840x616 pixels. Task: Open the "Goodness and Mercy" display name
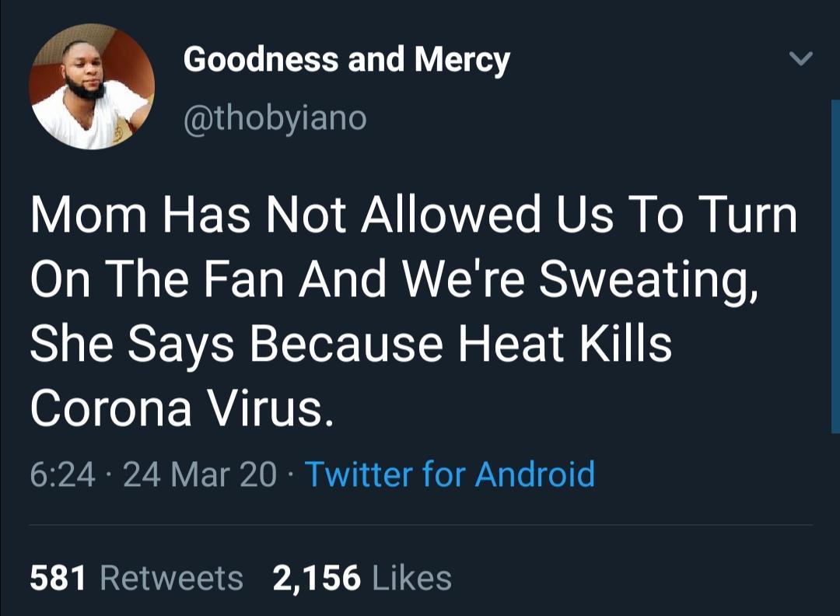(x=346, y=60)
